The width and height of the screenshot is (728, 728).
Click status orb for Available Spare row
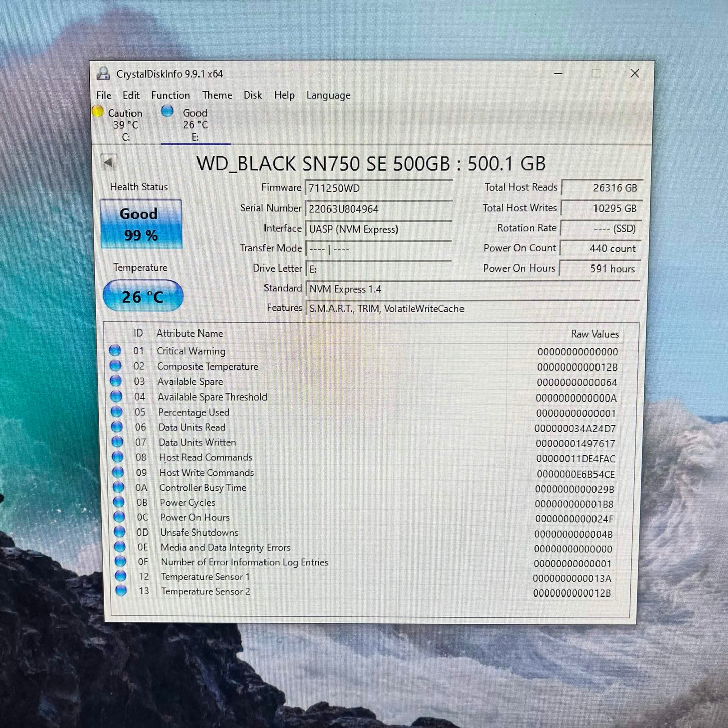point(116,381)
